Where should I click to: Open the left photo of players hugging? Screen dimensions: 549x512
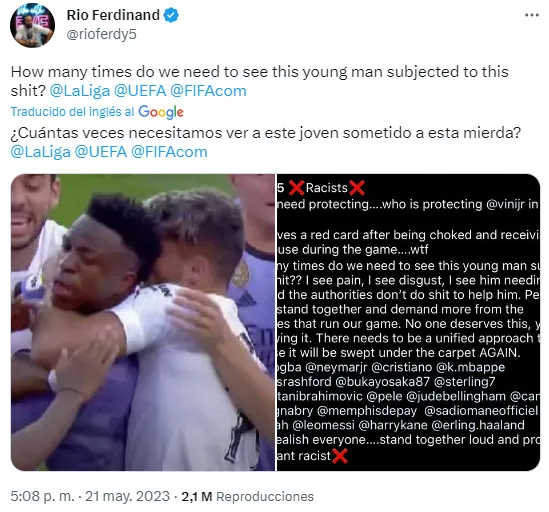point(143,322)
